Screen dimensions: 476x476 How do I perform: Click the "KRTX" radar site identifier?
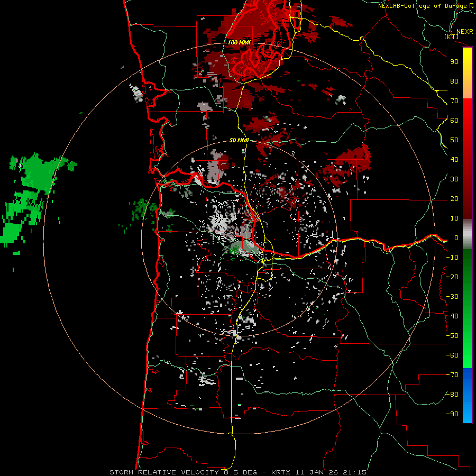click(280, 472)
